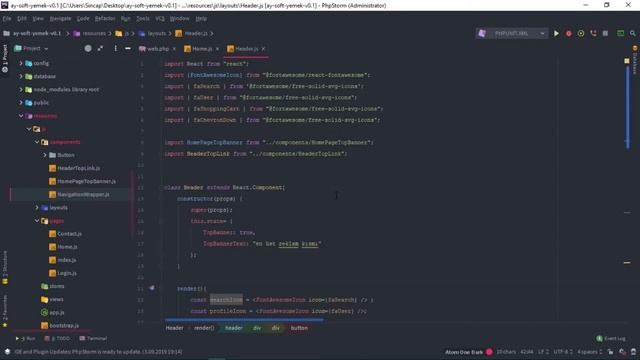This screenshot has height=360, width=640.
Task: Hide the Project panel with minus icon
Action: point(128,49)
